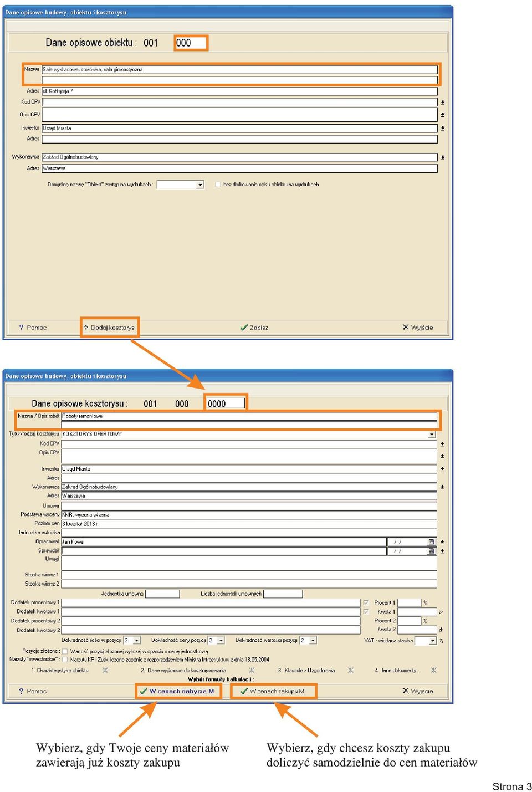Click the Jednostka autorska input field
This screenshot has width=532, height=792.
tap(249, 533)
